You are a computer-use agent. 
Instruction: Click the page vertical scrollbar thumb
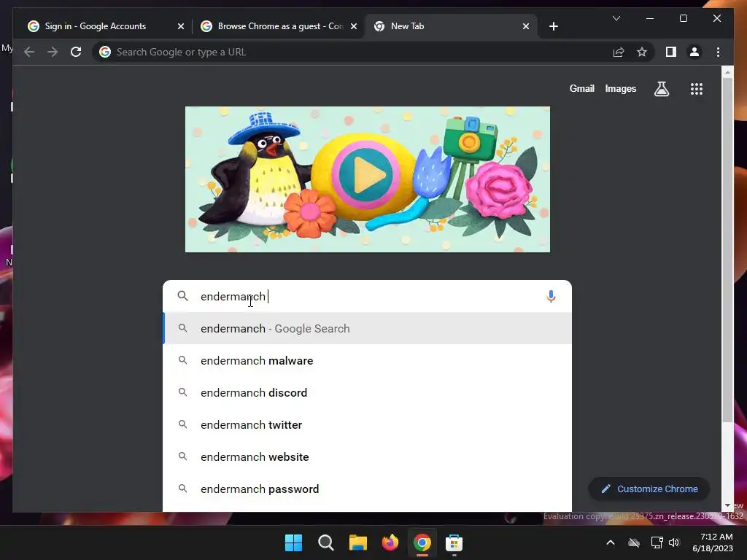727,250
